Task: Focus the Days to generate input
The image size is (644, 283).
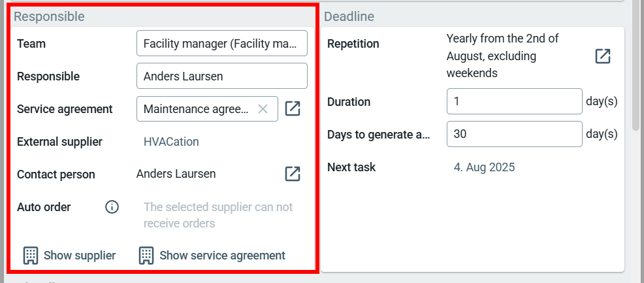Action: tap(514, 134)
